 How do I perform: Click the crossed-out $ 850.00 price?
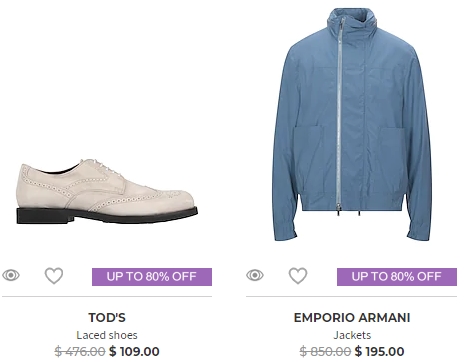click(325, 351)
